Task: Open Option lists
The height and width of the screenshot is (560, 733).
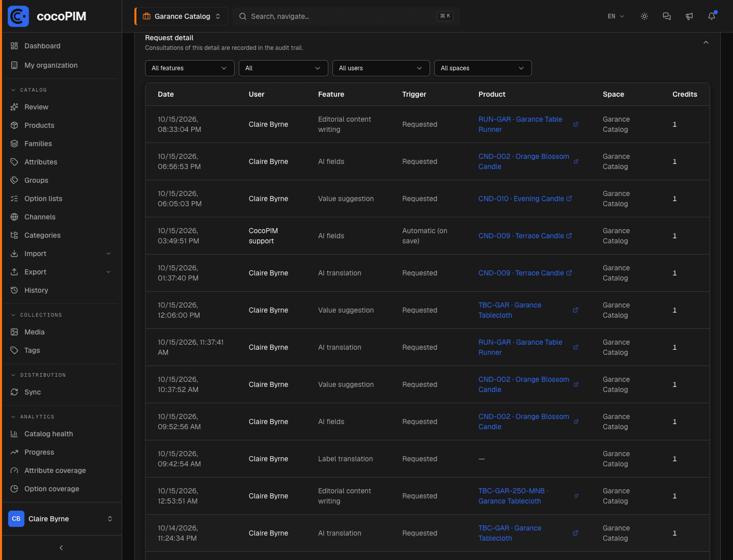Action: coord(61,199)
